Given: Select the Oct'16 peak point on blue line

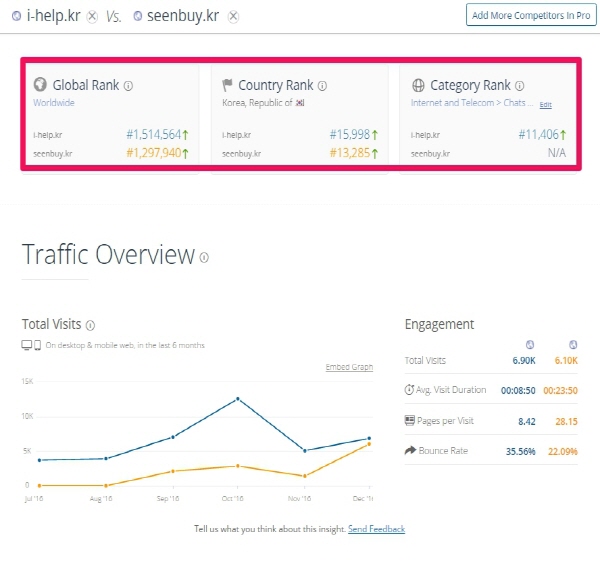Looking at the screenshot, I should point(237,399).
